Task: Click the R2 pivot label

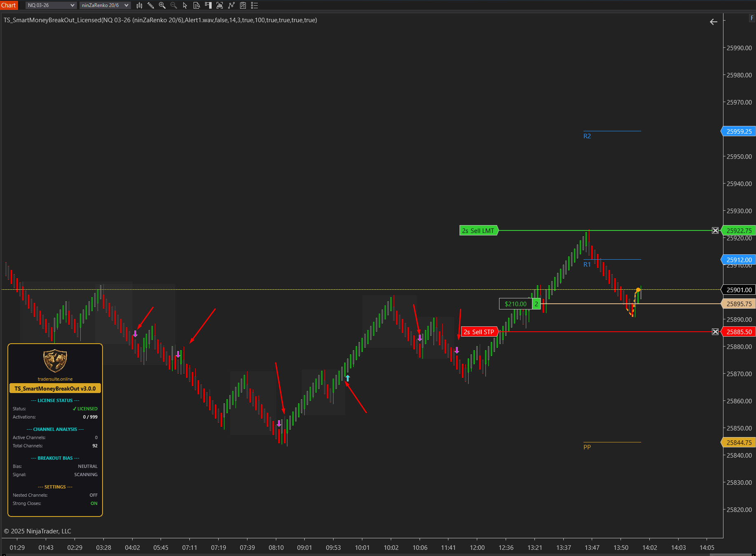Action: [587, 136]
